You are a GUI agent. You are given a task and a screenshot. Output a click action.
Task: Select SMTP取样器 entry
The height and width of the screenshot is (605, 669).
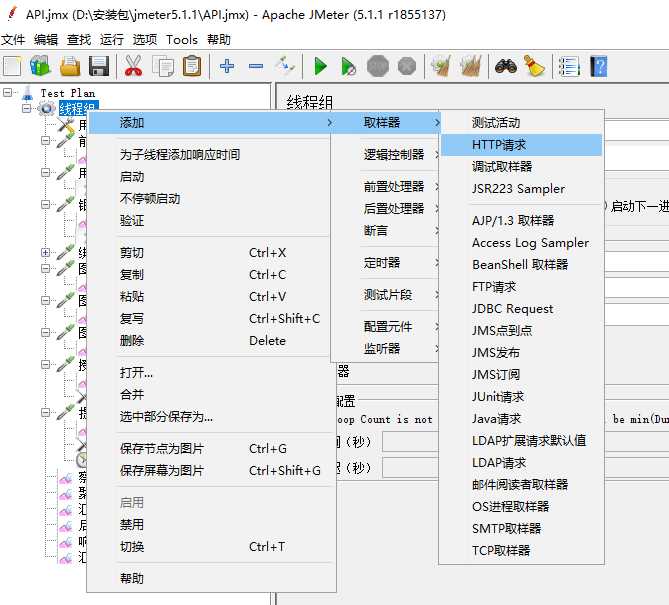point(521,529)
